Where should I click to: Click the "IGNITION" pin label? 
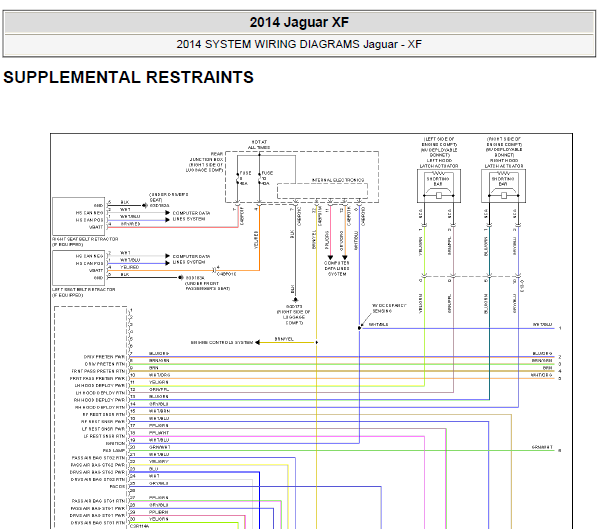(x=115, y=444)
